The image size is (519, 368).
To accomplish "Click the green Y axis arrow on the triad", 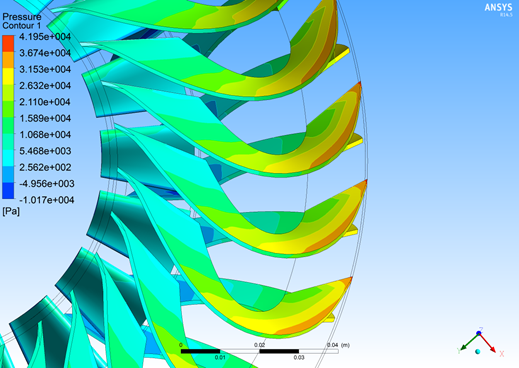I will pos(469,342).
